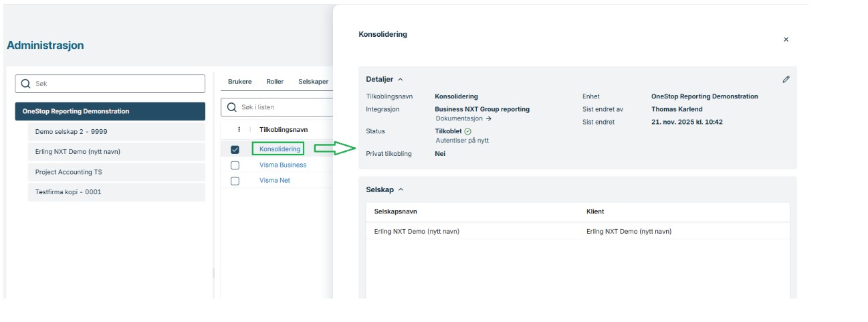Click the search icon in Søk i listen
868x322 pixels.
(232, 107)
